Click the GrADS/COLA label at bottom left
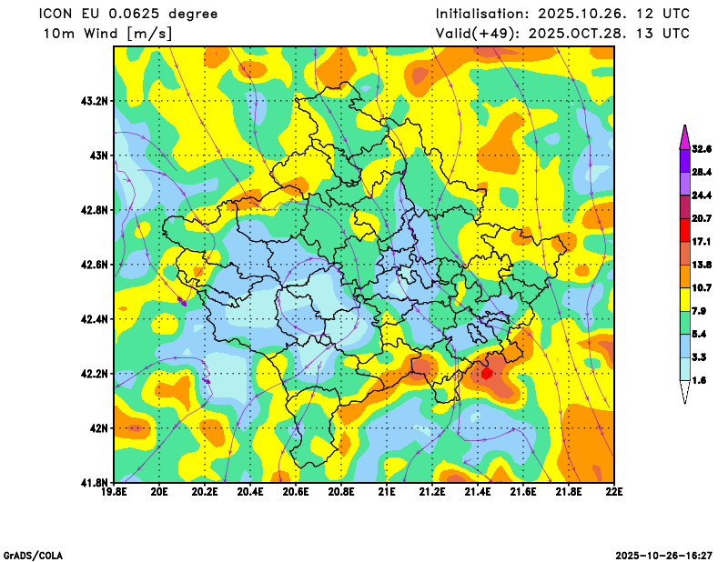Image resolution: width=728 pixels, height=562 pixels. click(x=34, y=555)
